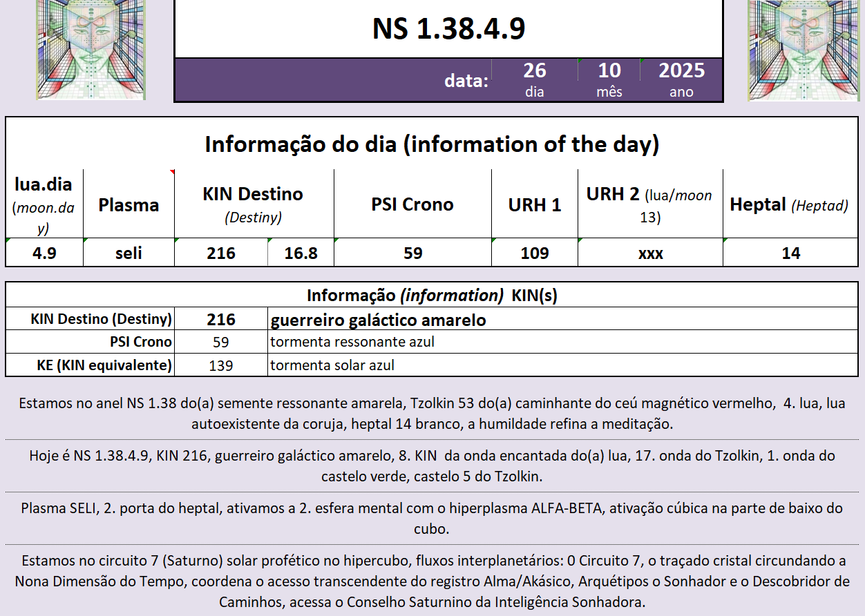Click the PSI Crono value 59 cell
The width and height of the screenshot is (865, 616).
[x=412, y=253]
